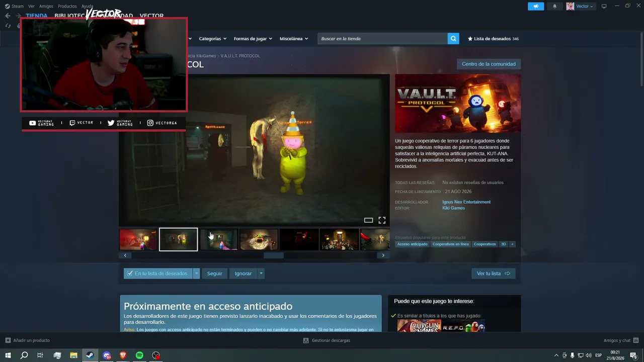644x362 pixels.
Task: Open developer link Ignus Nex Entertainment
Action: click(466, 202)
